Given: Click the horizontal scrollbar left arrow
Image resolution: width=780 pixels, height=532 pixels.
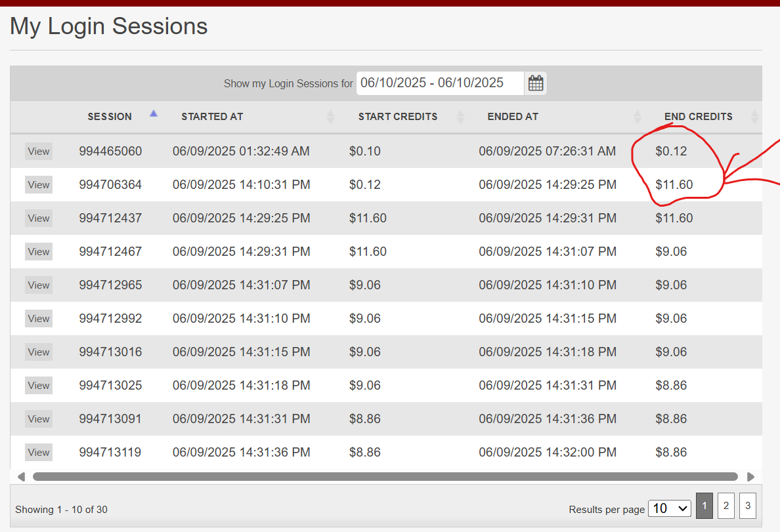Looking at the screenshot, I should pos(21,477).
